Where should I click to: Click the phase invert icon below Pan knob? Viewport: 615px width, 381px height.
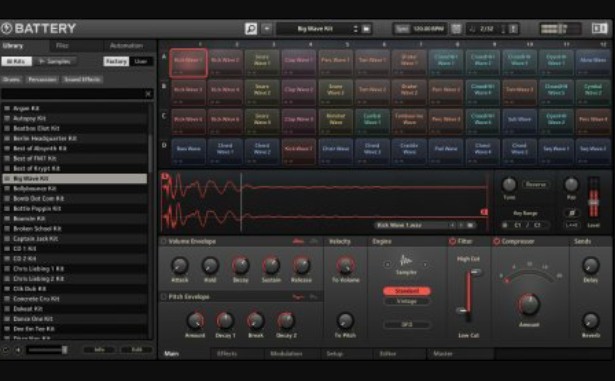coord(571,213)
